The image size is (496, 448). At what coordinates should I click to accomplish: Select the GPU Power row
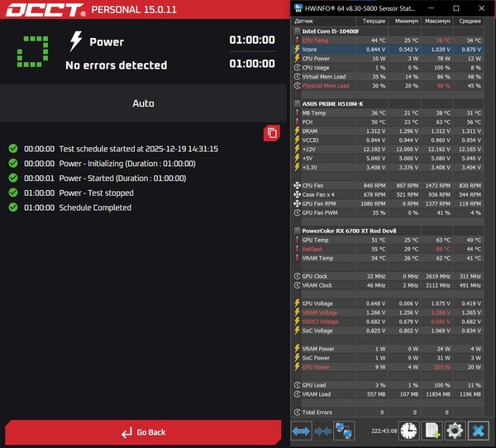[388, 367]
